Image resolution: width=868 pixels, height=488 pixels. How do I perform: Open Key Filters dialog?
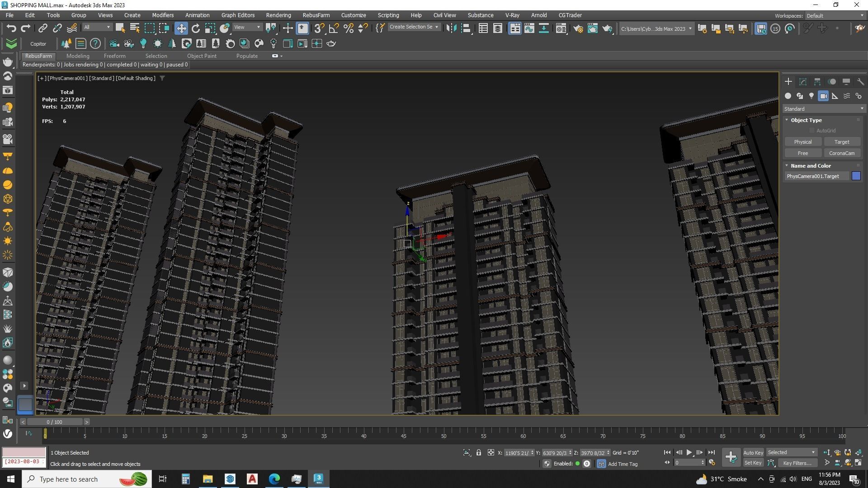tap(797, 463)
